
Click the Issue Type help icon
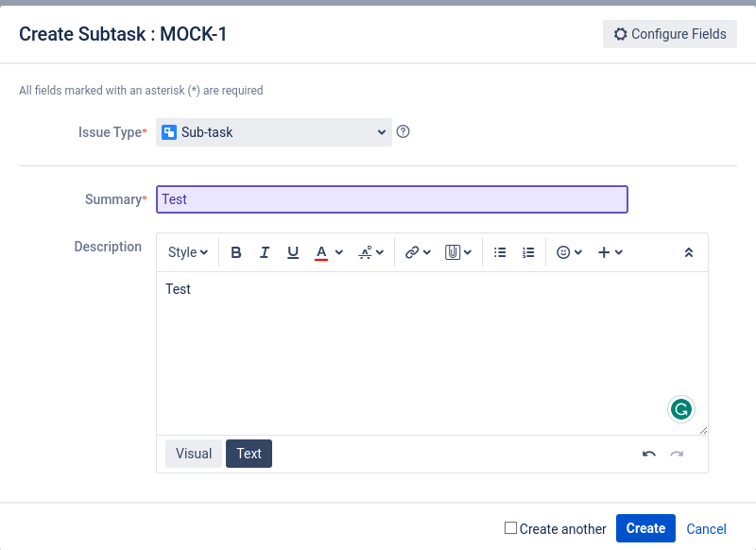(x=404, y=131)
